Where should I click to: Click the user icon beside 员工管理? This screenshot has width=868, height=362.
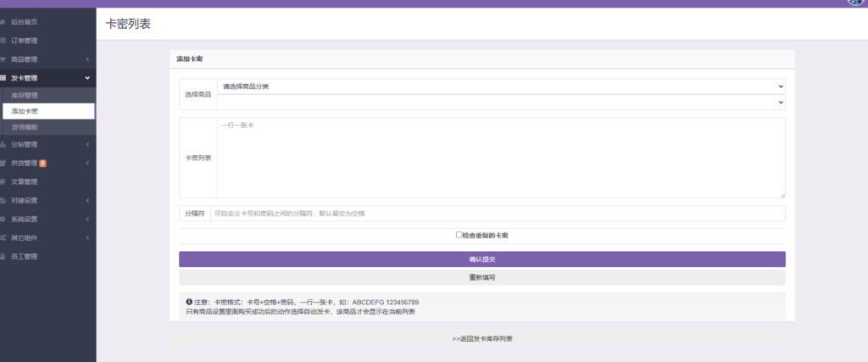pyautogui.click(x=3, y=257)
